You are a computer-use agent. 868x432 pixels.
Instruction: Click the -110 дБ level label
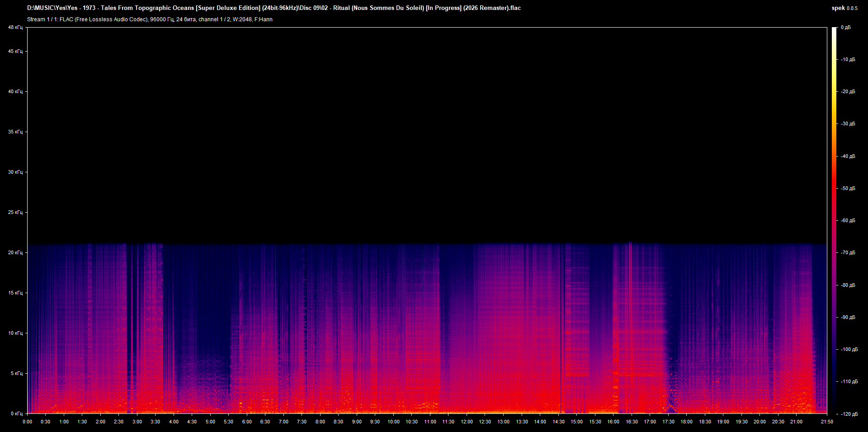[849, 382]
